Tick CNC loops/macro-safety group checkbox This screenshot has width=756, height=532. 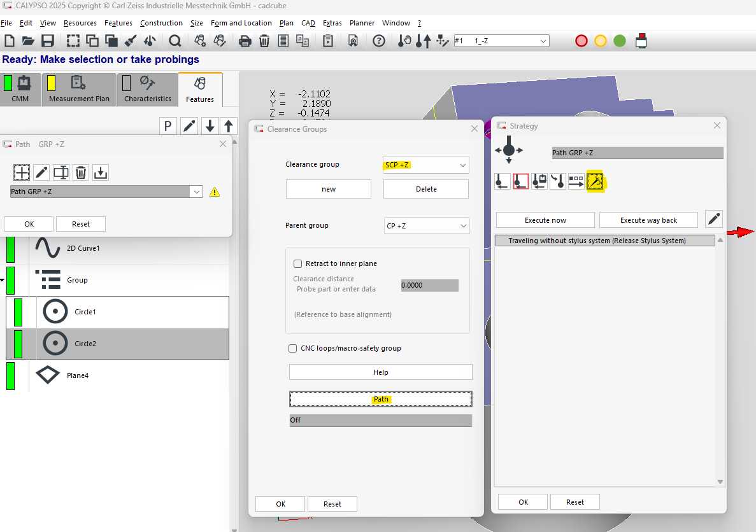tap(293, 348)
